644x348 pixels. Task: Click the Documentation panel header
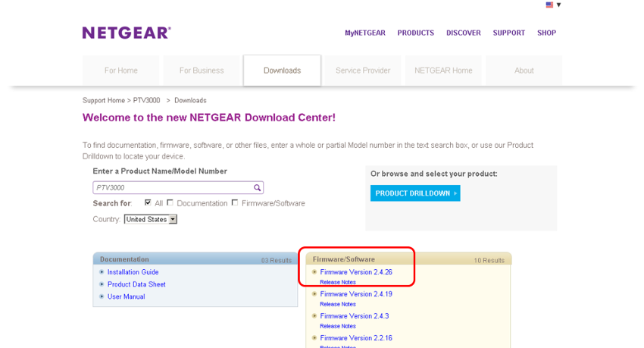click(x=195, y=259)
